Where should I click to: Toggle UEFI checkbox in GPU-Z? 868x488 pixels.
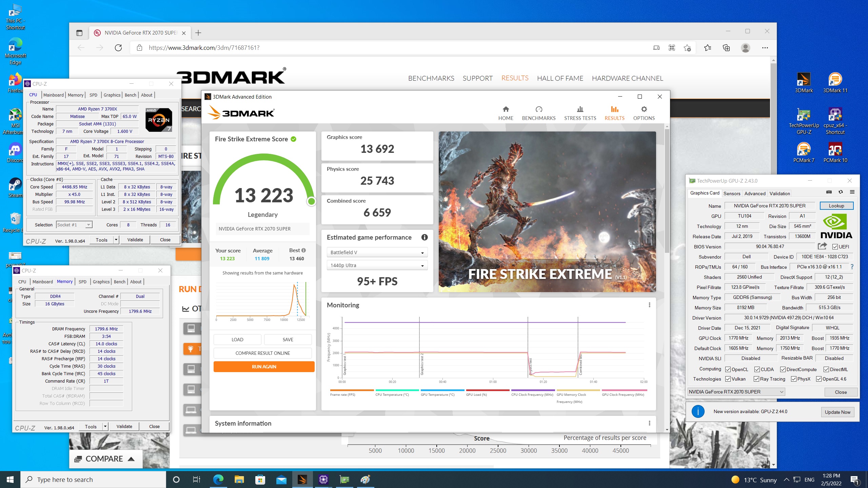[x=835, y=247]
